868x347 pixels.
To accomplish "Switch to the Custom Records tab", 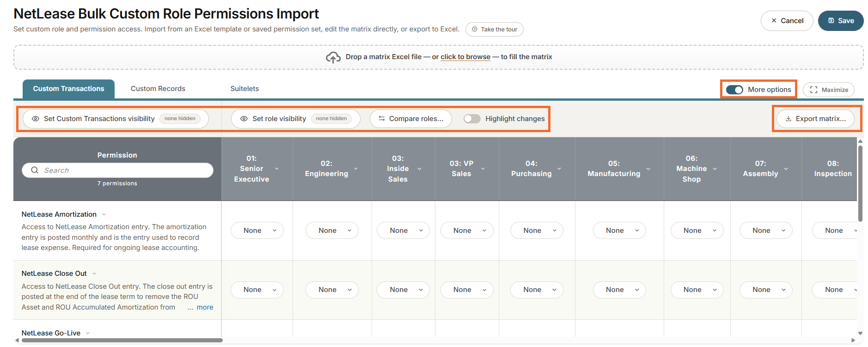I will (x=158, y=89).
